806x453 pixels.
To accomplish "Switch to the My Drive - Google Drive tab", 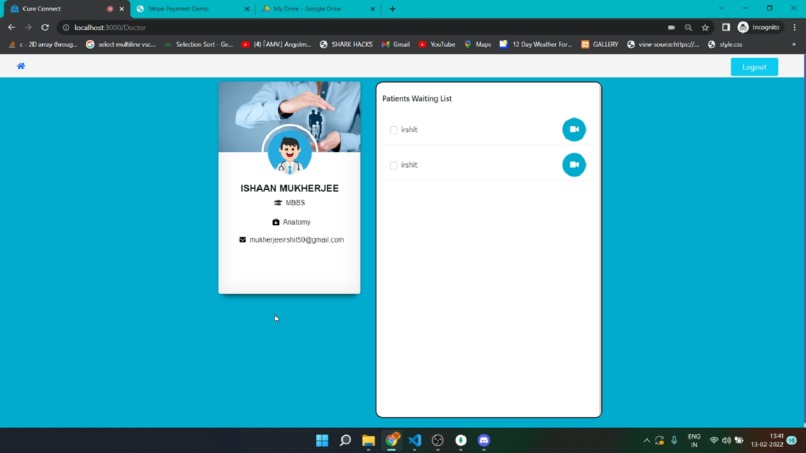I will point(319,9).
